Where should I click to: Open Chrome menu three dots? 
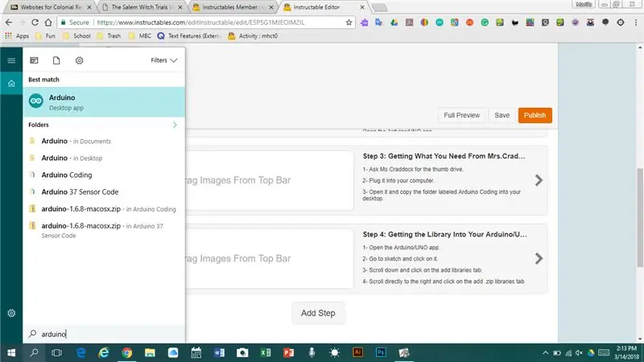click(635, 23)
